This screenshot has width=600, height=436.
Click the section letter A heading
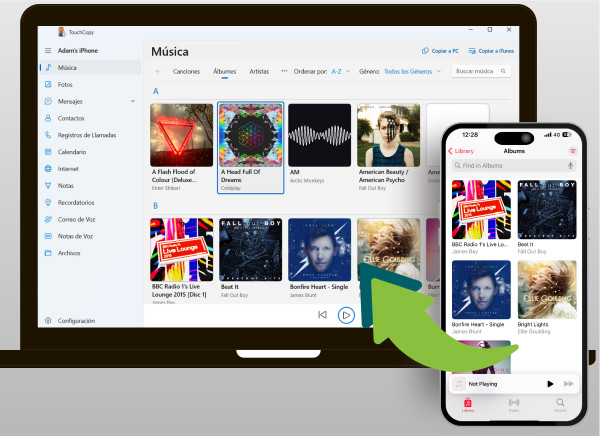(155, 91)
